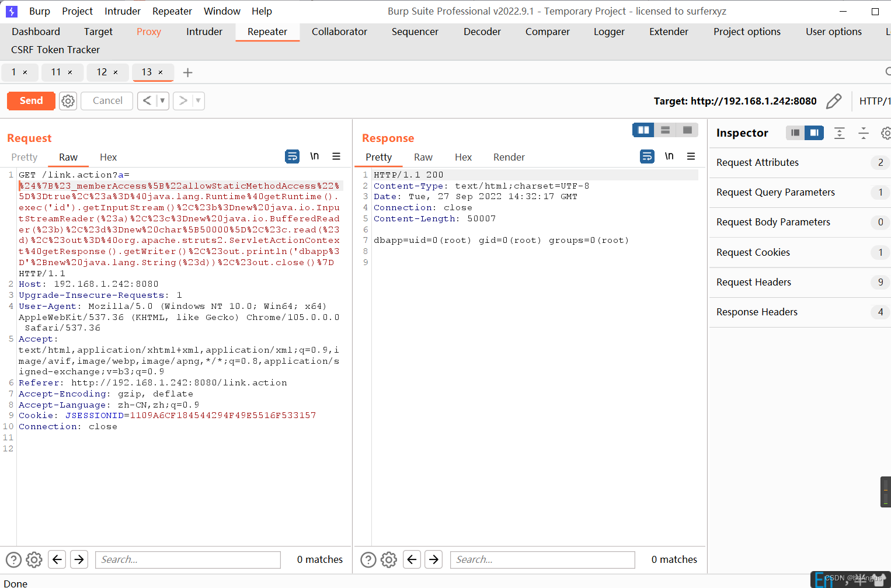Switch to the Proxy tab
Viewport: 891px width, 588px height.
tap(149, 32)
